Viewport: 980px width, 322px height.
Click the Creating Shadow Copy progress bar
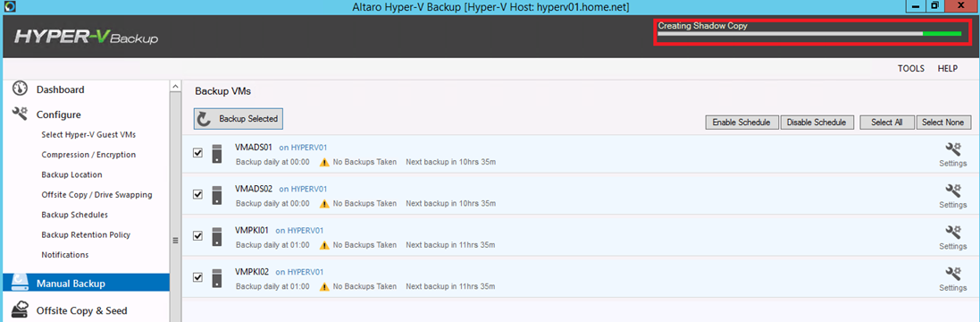(x=809, y=34)
